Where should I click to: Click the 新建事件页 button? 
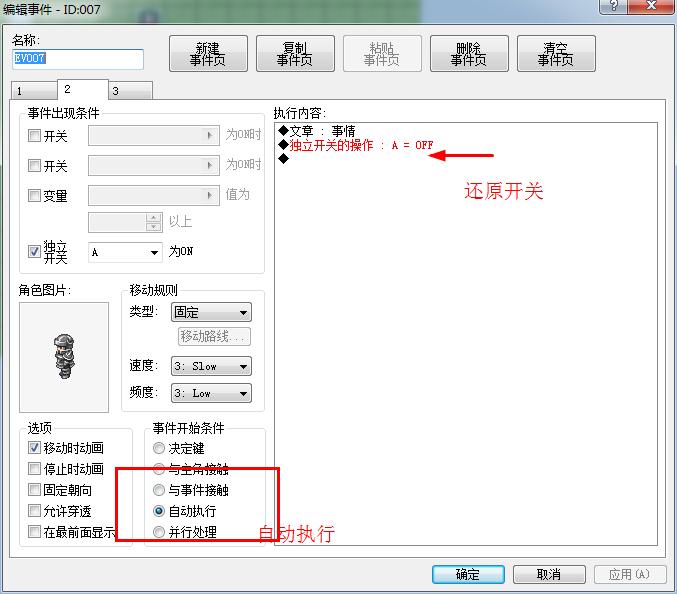point(208,54)
